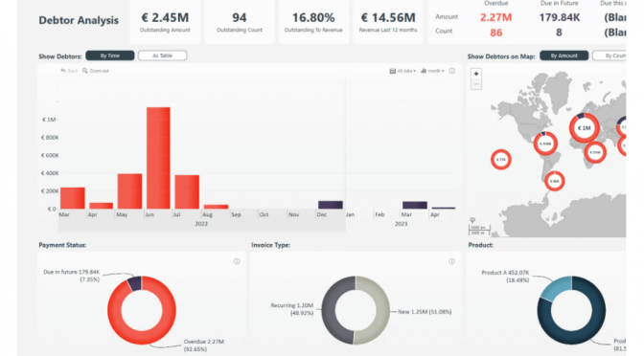
Task: Open the All data range dropdown
Action: (x=402, y=71)
